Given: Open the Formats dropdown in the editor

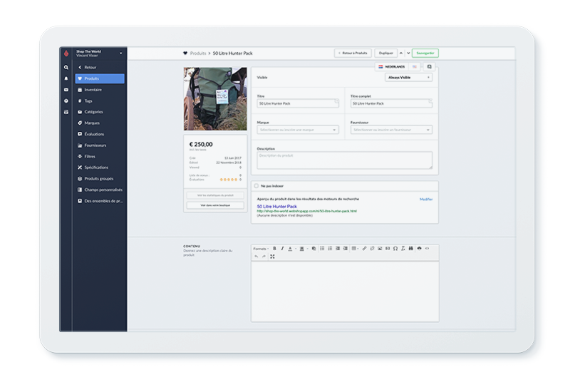Looking at the screenshot, I should (x=261, y=249).
